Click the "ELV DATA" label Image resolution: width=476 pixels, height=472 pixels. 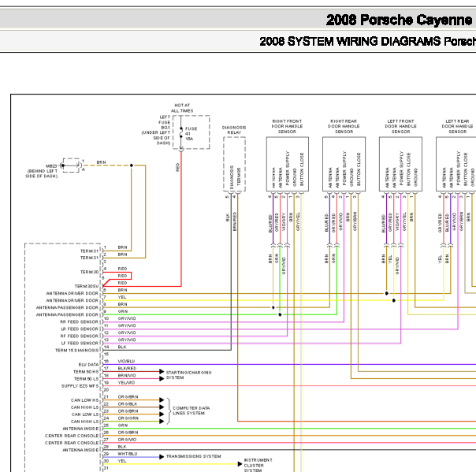(x=88, y=365)
